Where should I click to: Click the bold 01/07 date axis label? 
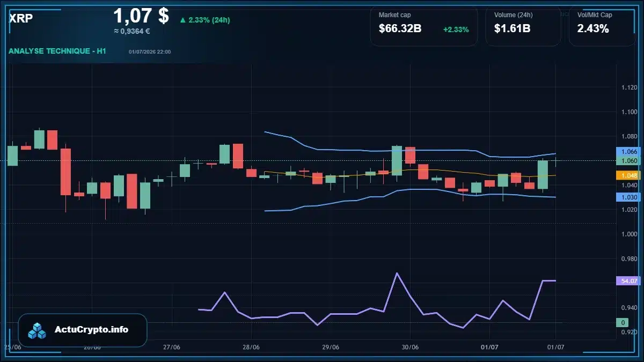pyautogui.click(x=489, y=347)
